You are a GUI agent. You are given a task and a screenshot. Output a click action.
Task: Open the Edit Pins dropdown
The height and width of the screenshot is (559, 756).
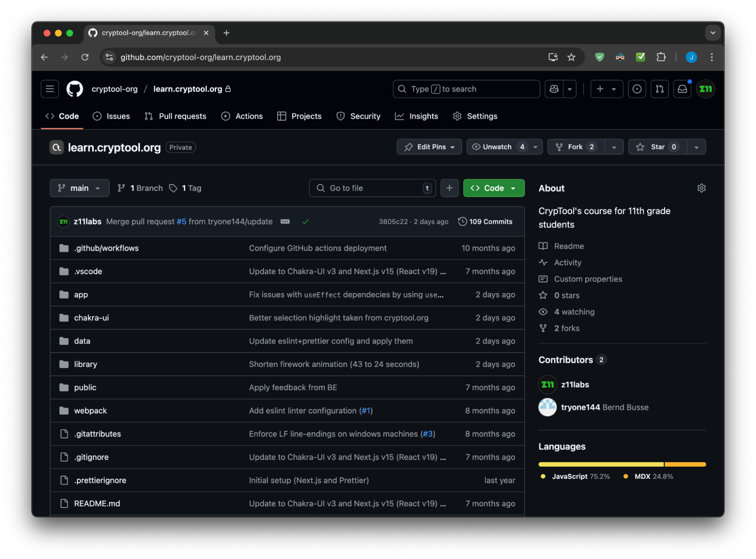[429, 147]
